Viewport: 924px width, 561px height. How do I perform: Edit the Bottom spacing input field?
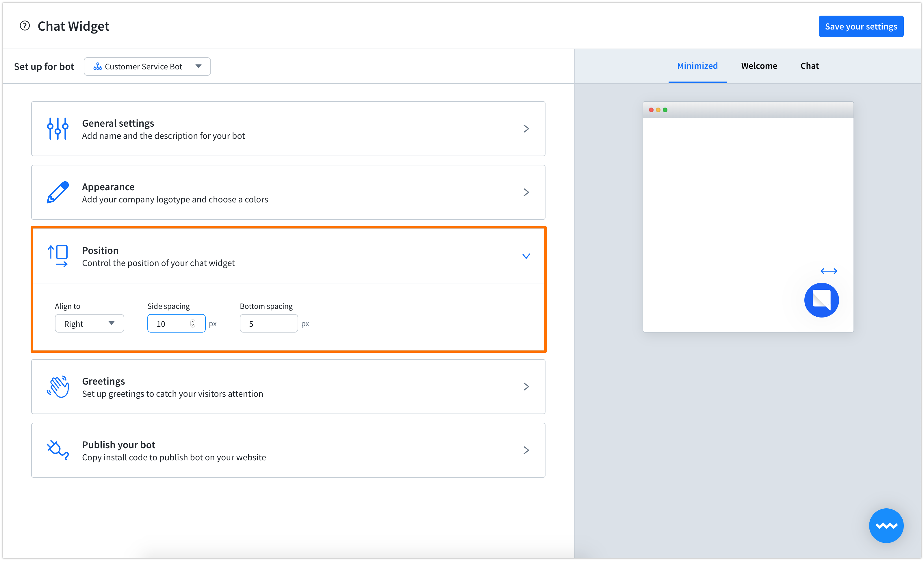[268, 323]
